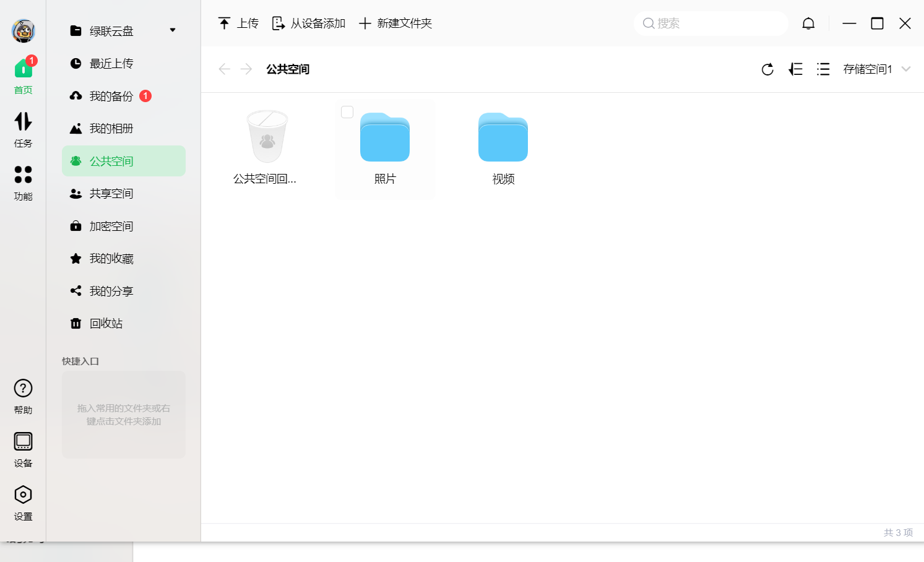Open 设置 settings
This screenshot has width=924, height=562.
24,503
